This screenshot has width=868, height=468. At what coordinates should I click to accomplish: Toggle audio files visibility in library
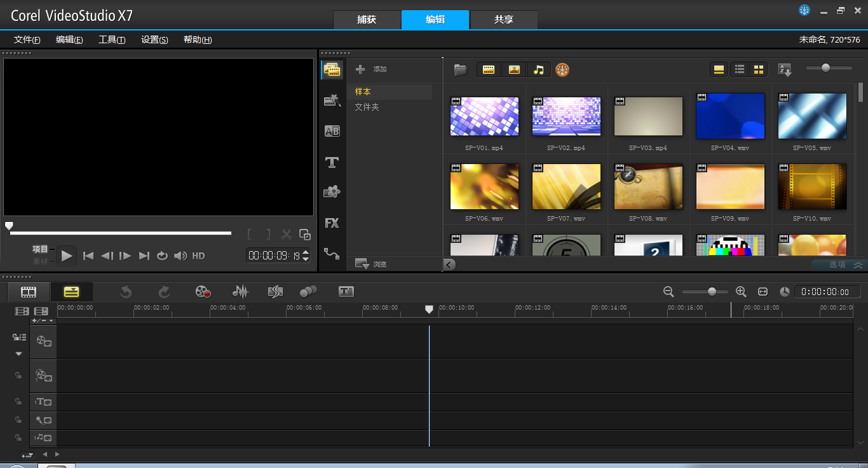(x=539, y=70)
